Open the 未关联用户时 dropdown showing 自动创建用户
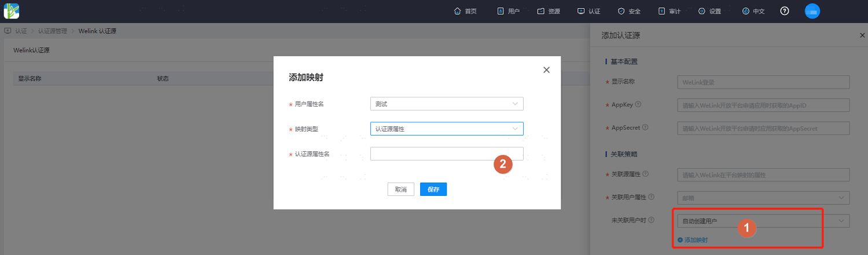 (x=763, y=221)
